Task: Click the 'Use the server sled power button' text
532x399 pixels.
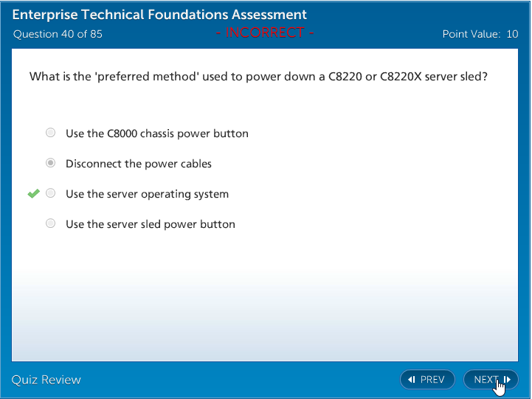Action: 150,224
